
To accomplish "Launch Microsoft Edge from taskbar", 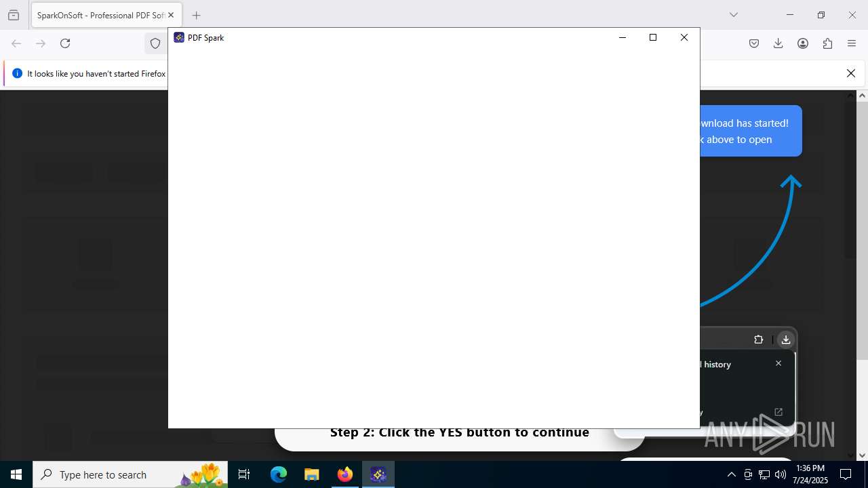I will point(279,474).
